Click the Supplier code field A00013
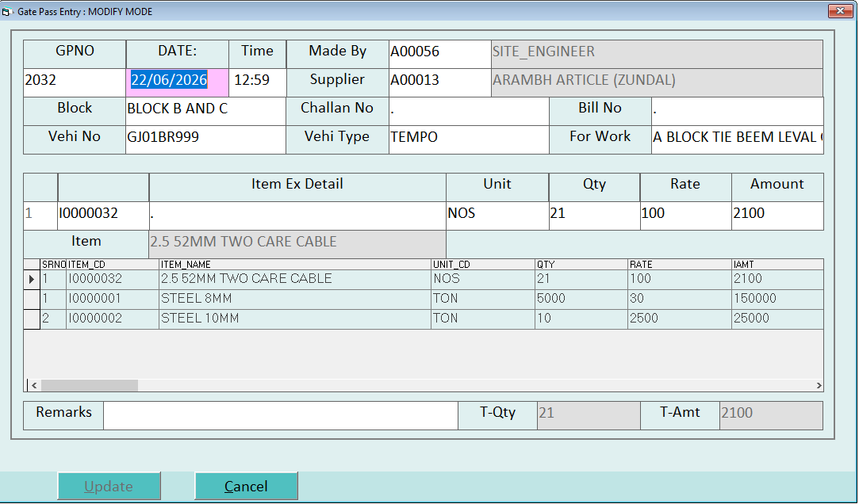The width and height of the screenshot is (859, 504). click(x=440, y=82)
